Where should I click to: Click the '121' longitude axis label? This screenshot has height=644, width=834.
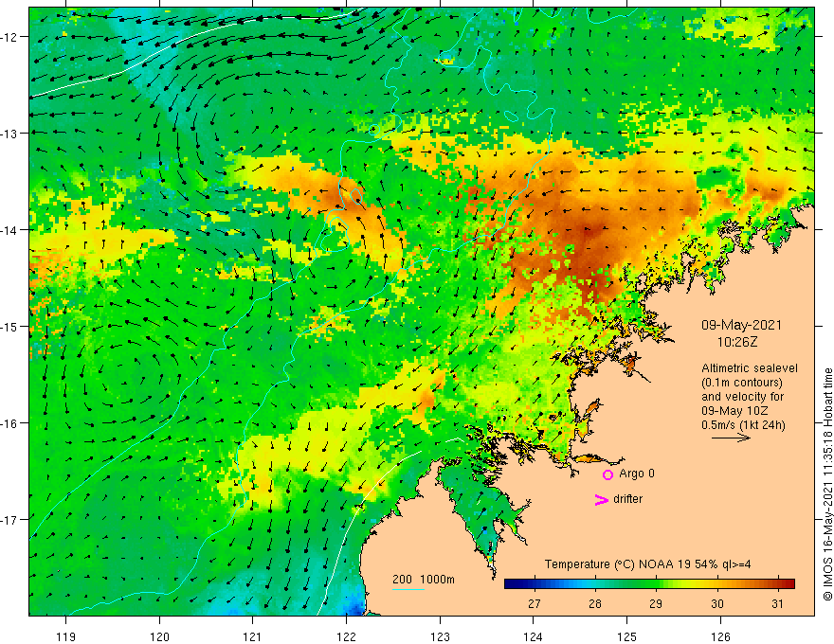point(253,636)
